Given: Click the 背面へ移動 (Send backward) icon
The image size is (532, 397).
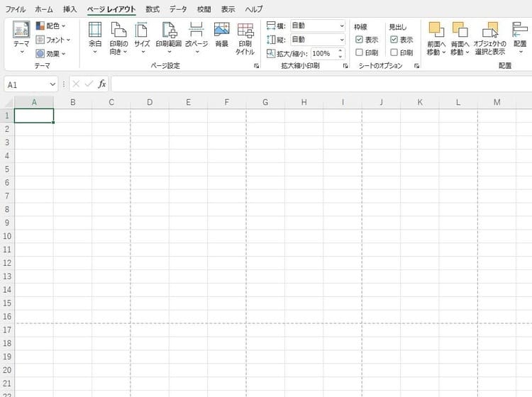Looking at the screenshot, I should coord(460,30).
